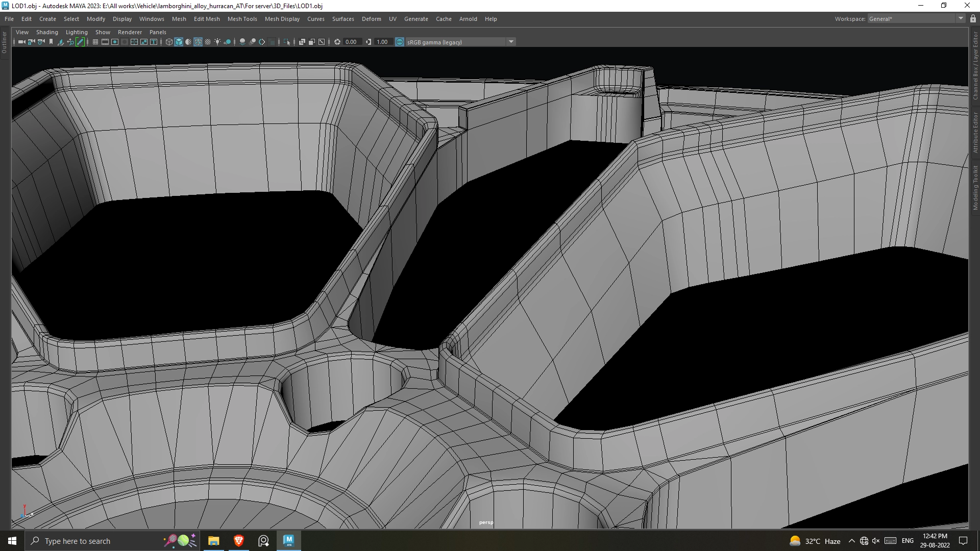980x551 pixels.
Task: Toggle view color management ON button
Action: point(400,42)
